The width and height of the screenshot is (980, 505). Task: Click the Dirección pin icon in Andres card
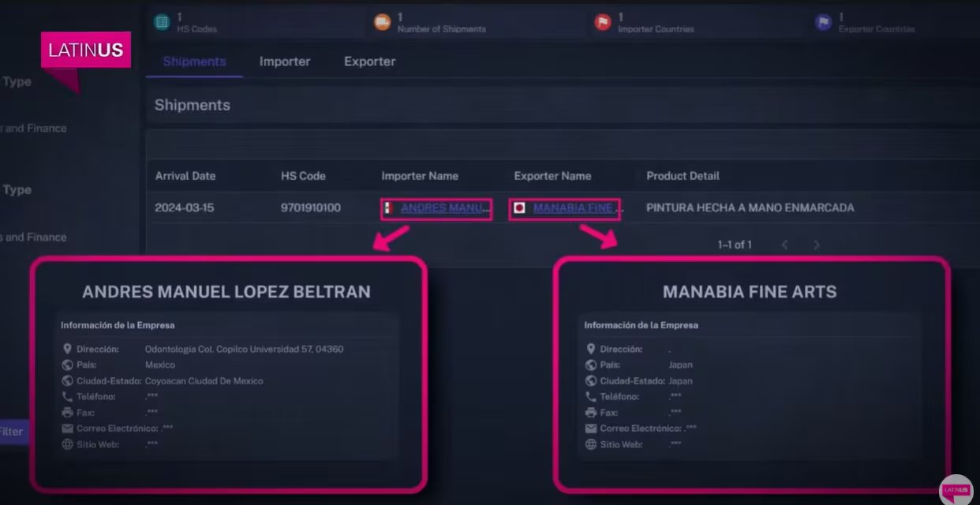67,349
